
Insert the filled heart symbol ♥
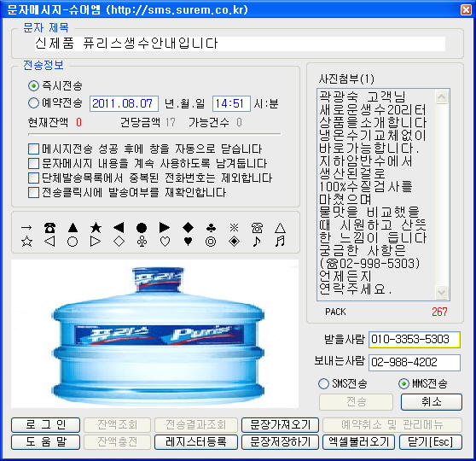pyautogui.click(x=188, y=242)
